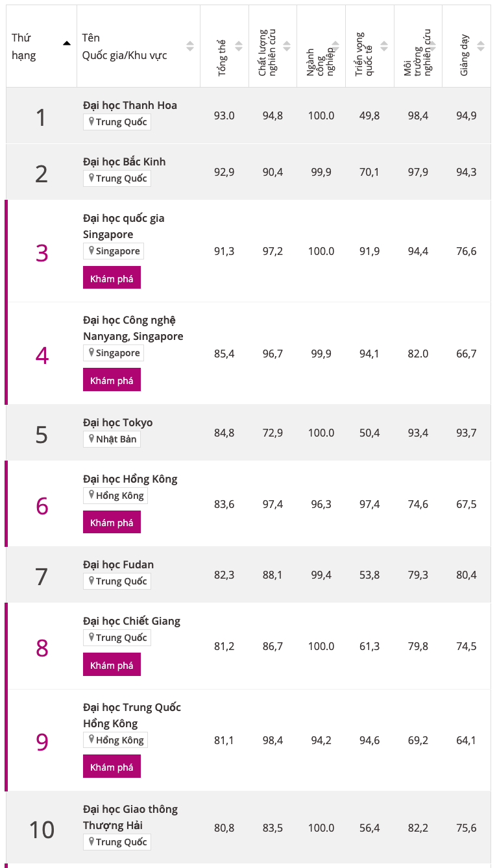
Task: Sort by Chất lượng nghiên cứu arrows
Action: 287,46
